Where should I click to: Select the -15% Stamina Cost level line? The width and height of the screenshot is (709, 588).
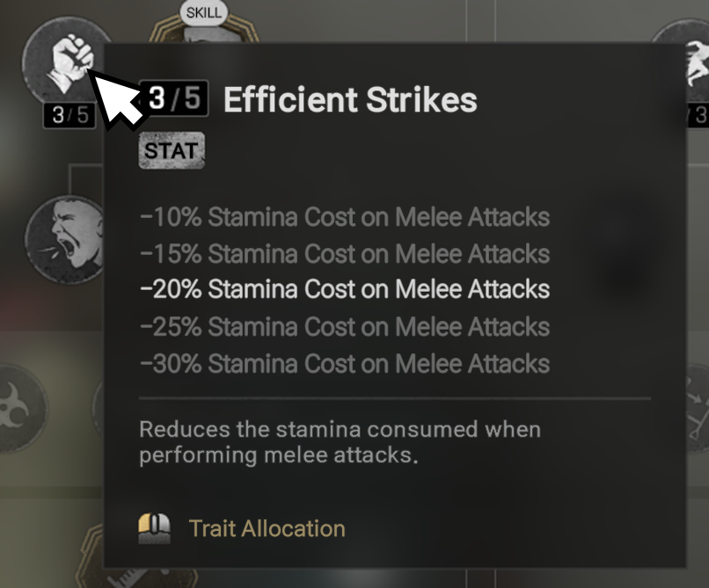point(344,254)
